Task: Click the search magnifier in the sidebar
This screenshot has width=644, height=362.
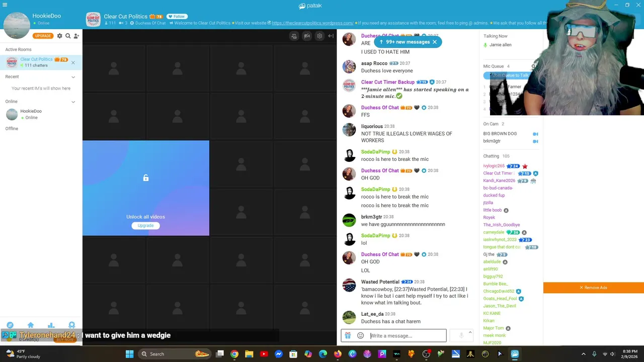Action: pyautogui.click(x=68, y=36)
